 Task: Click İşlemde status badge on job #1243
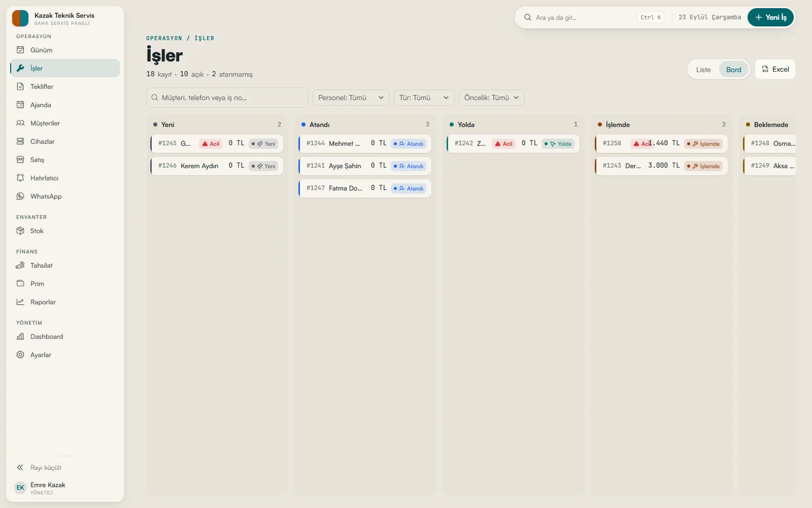pos(703,166)
